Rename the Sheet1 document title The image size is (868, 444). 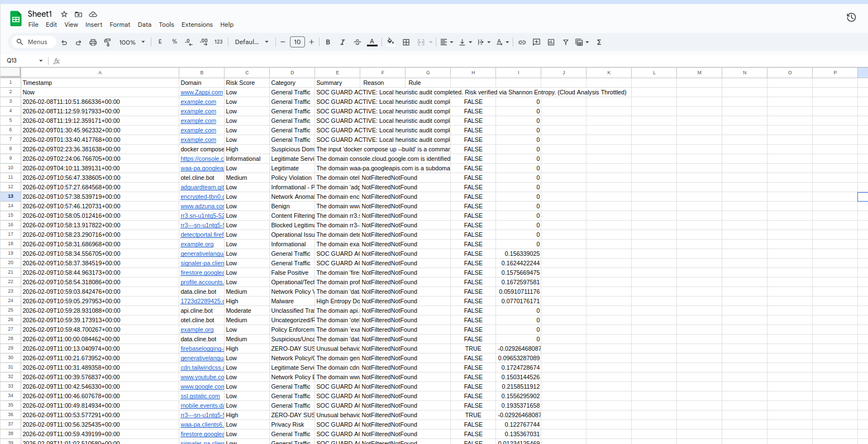40,14
